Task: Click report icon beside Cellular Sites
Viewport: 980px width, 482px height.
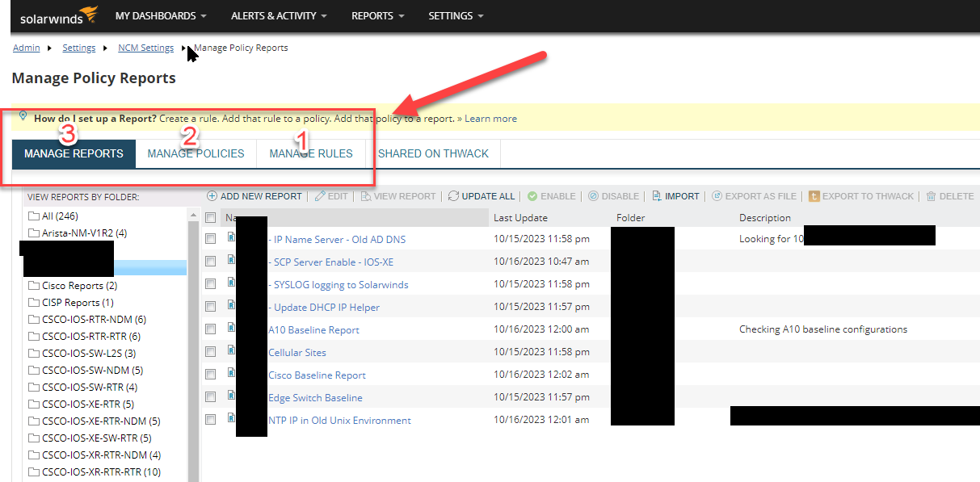Action: pyautogui.click(x=231, y=350)
